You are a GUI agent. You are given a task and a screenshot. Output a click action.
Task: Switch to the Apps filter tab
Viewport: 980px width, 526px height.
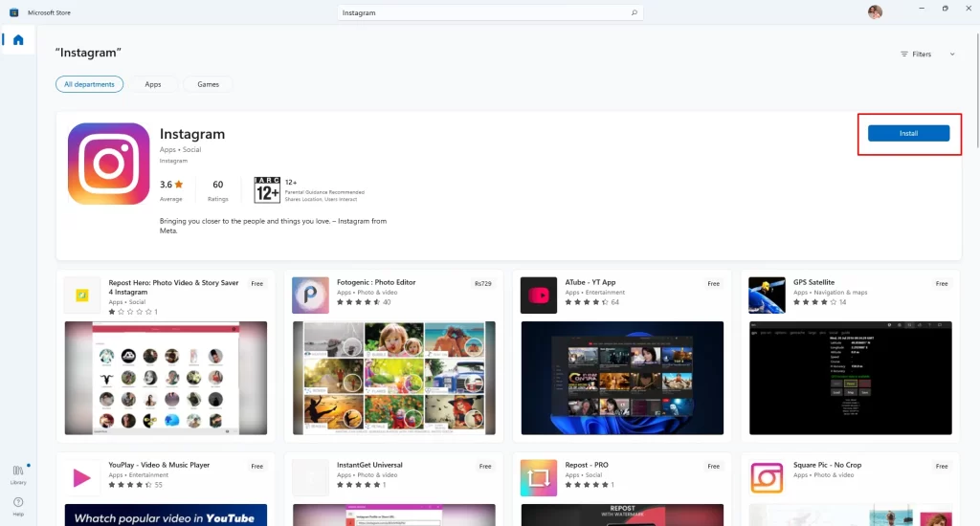153,84
